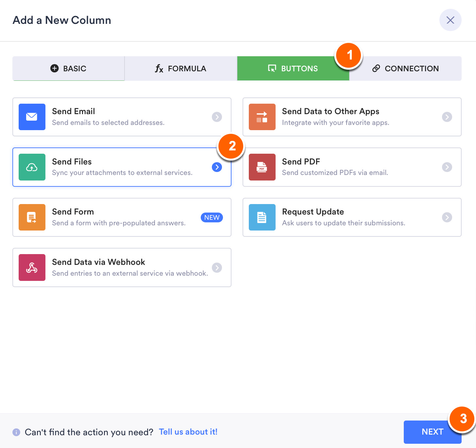Click the Send Data to Other Apps icon
The width and height of the screenshot is (476, 448).
pos(262,117)
